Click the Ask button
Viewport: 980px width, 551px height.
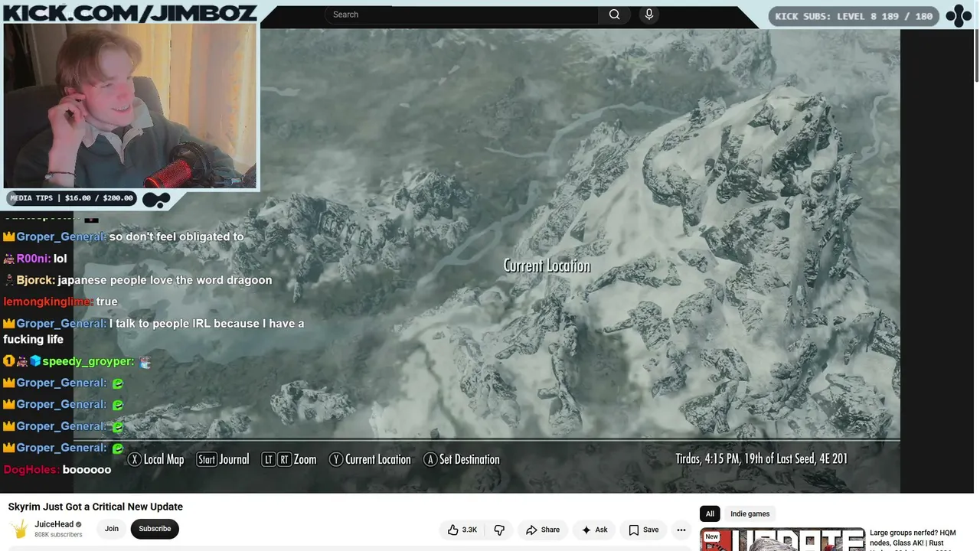595,530
